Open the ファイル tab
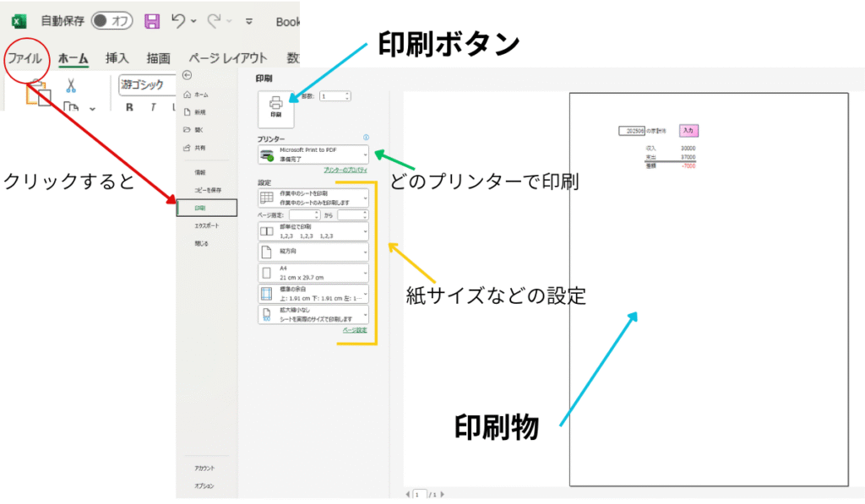The width and height of the screenshot is (865, 504). [24, 58]
